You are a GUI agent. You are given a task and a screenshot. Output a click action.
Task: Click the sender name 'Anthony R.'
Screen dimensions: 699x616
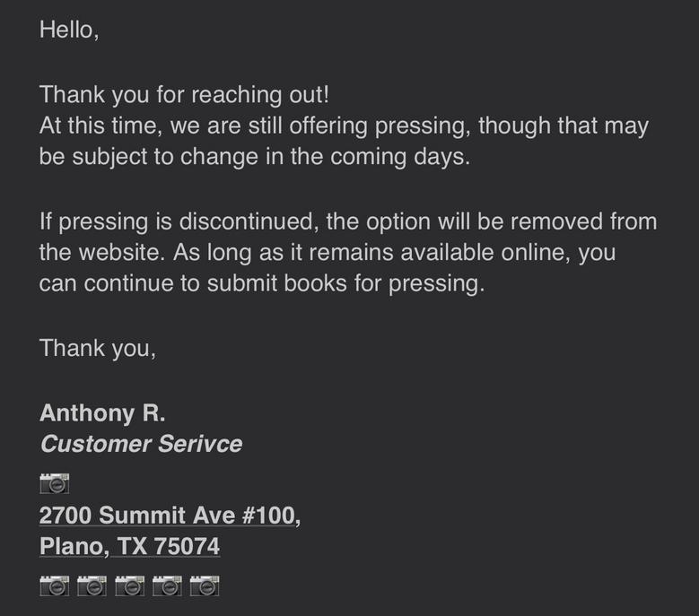(102, 412)
